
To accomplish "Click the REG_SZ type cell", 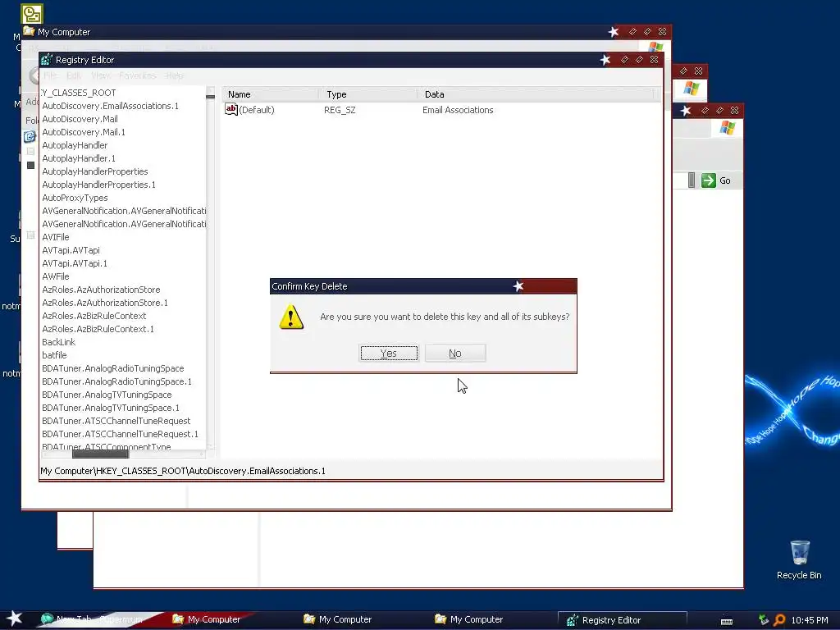I will click(x=340, y=110).
